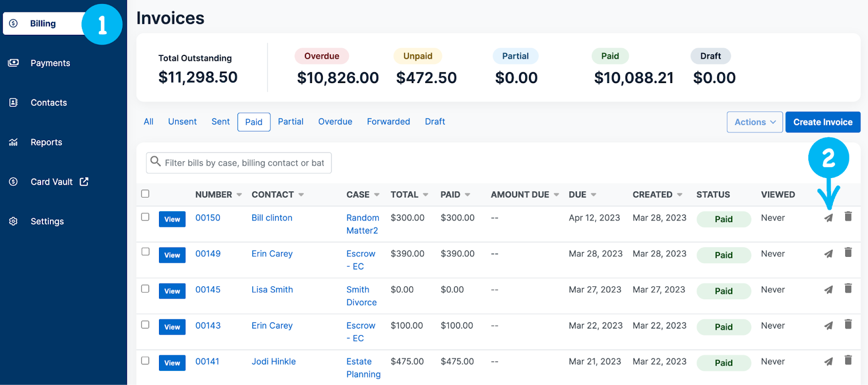Open Reports section in sidebar

point(46,142)
